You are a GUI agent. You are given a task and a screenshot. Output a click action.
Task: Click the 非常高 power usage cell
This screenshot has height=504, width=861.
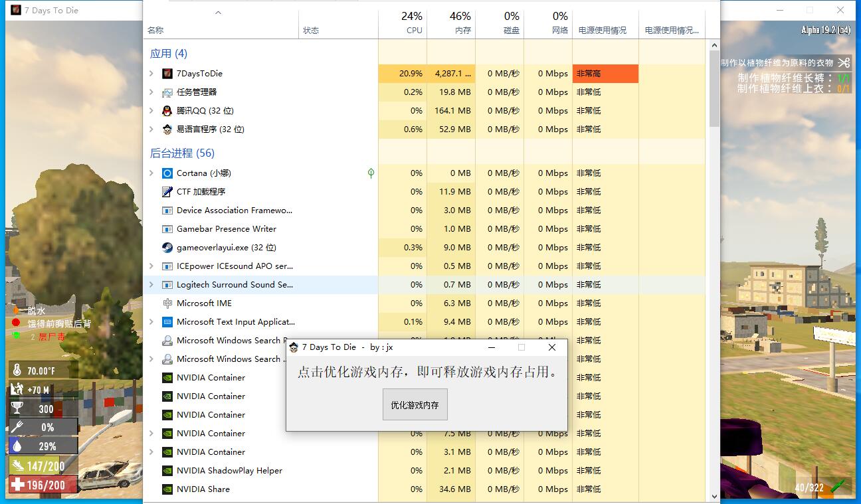pyautogui.click(x=605, y=74)
